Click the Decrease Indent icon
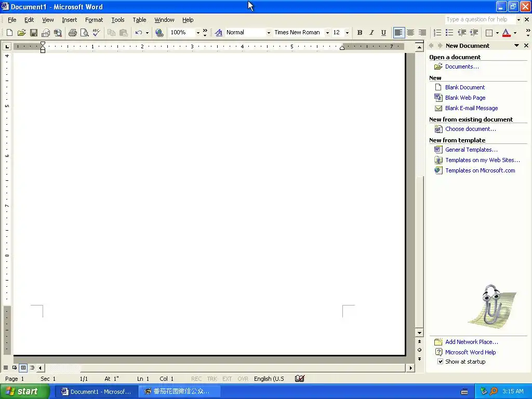 coord(462,33)
